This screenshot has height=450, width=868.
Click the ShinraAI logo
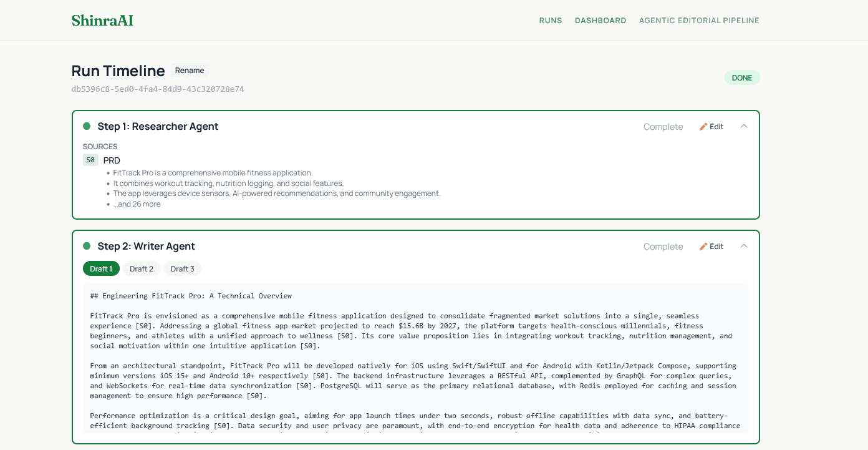pyautogui.click(x=102, y=21)
